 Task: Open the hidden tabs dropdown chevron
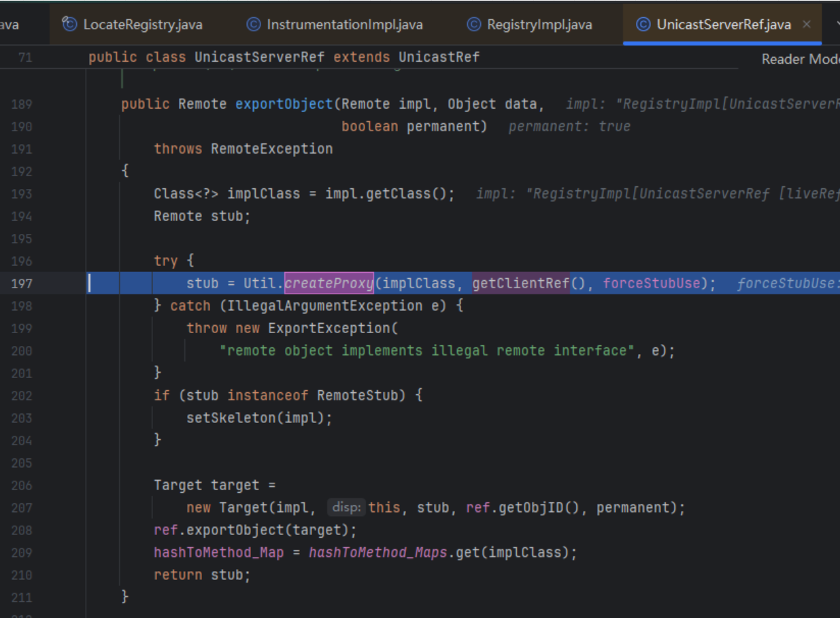[836, 24]
